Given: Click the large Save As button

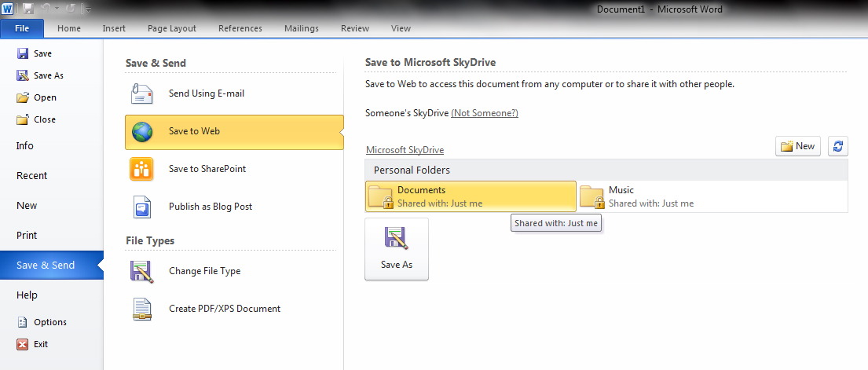Looking at the screenshot, I should coord(396,248).
